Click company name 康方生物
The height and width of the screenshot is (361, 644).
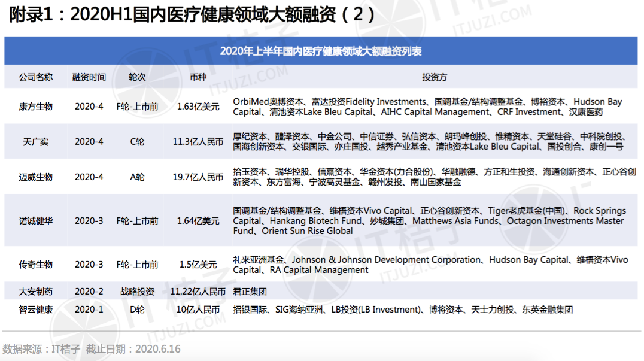[36, 107]
